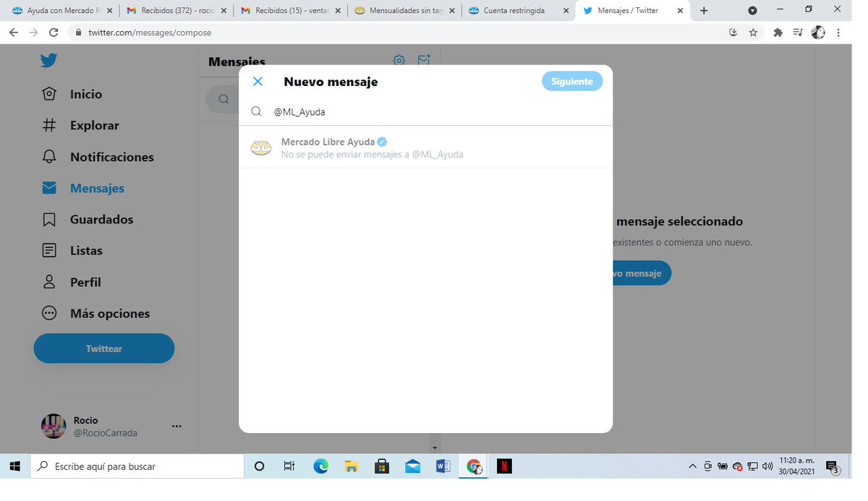Open Notificaciones in sidebar

[x=98, y=157]
